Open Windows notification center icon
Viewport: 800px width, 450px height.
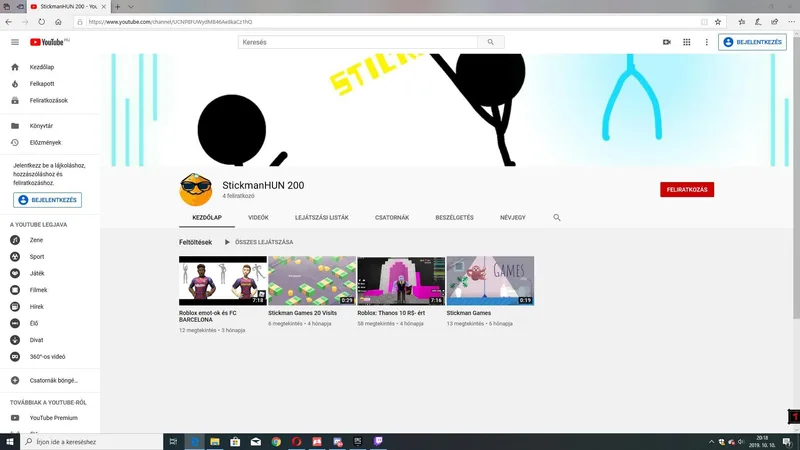point(787,442)
